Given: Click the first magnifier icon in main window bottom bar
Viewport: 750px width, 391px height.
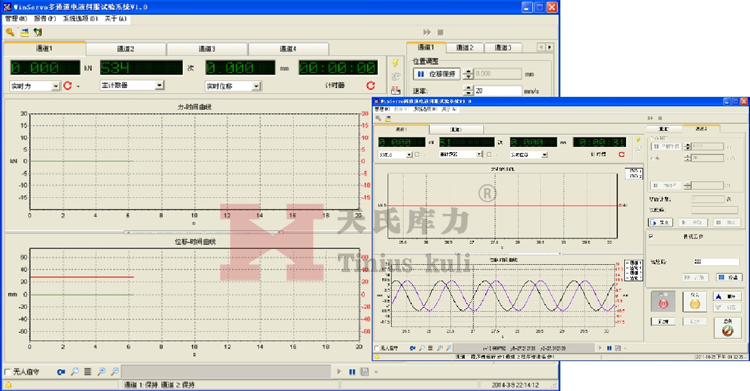Looking at the screenshot, I should click(x=75, y=371).
